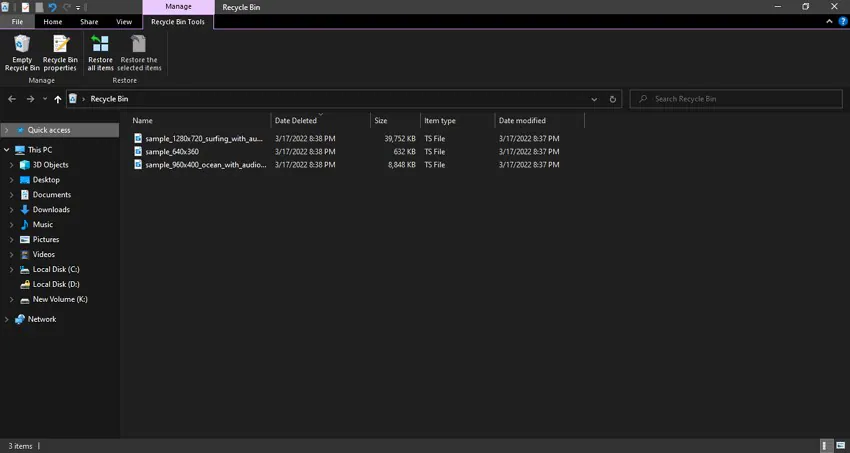
Task: Click the Recycle Bin address path
Action: pyautogui.click(x=110, y=99)
